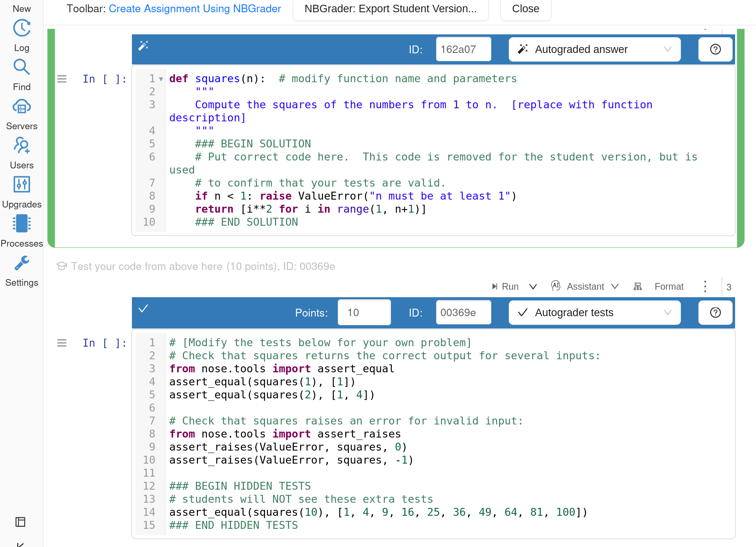756x547 pixels.
Task: Click drag handle of the squares function cell
Action: pos(62,79)
